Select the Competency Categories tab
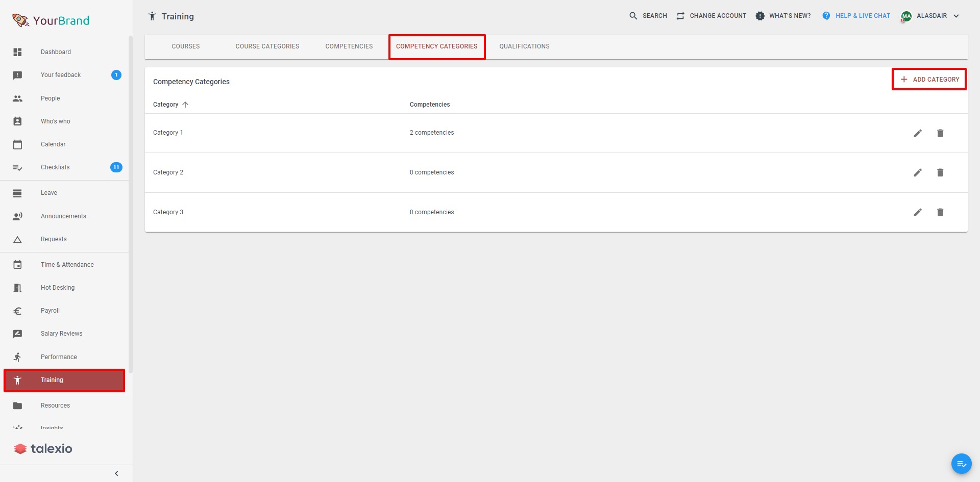The width and height of the screenshot is (980, 482). (x=437, y=46)
